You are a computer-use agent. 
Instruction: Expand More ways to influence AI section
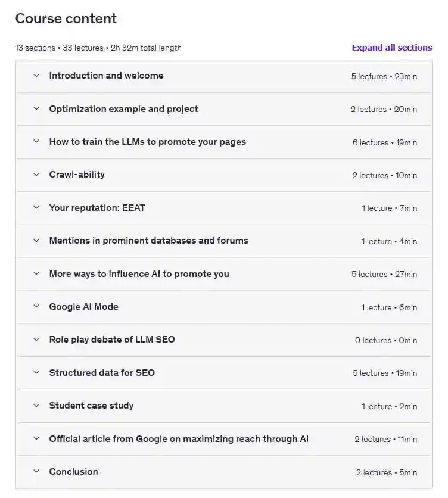tap(139, 274)
